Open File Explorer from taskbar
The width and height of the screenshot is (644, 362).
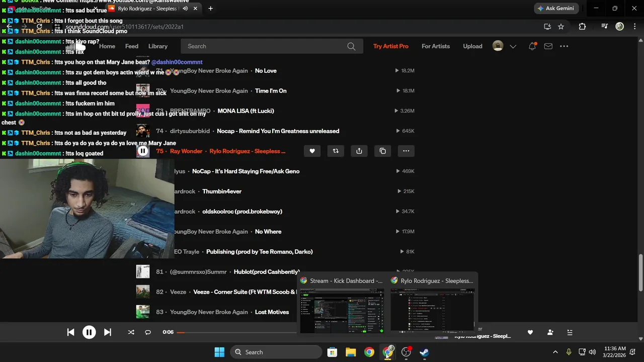coord(351,352)
